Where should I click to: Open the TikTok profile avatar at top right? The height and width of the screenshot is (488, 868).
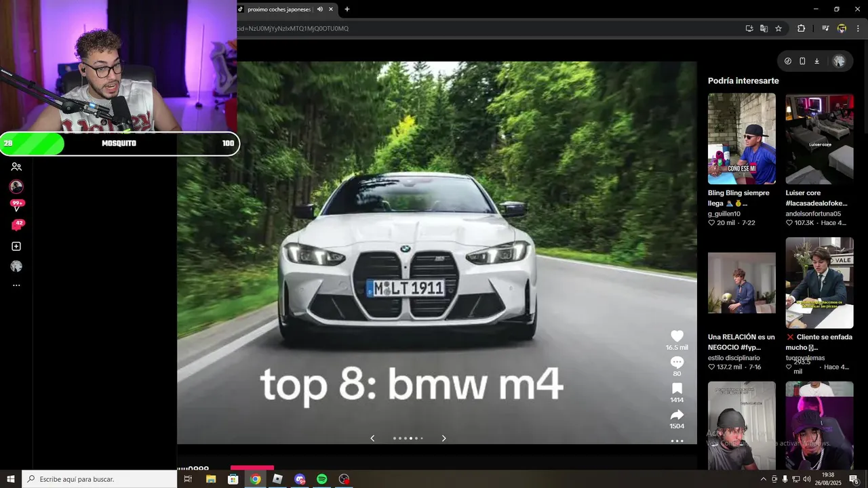[839, 61]
